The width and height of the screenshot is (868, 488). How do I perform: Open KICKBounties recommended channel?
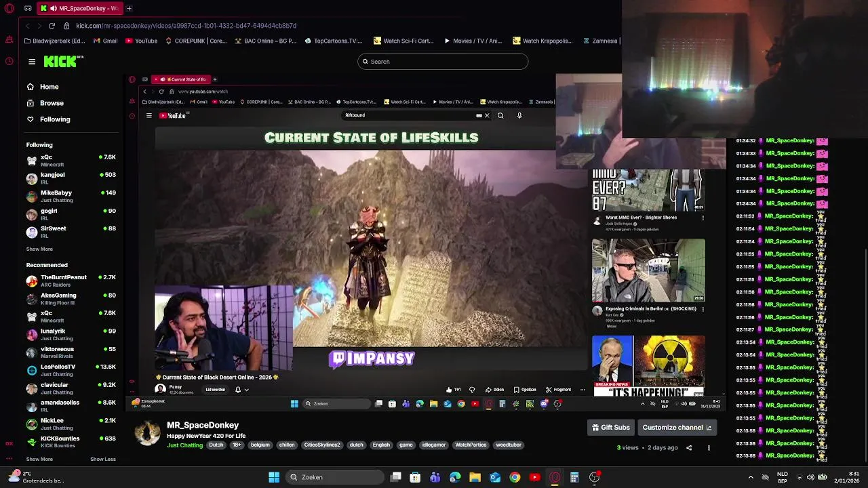point(71,442)
